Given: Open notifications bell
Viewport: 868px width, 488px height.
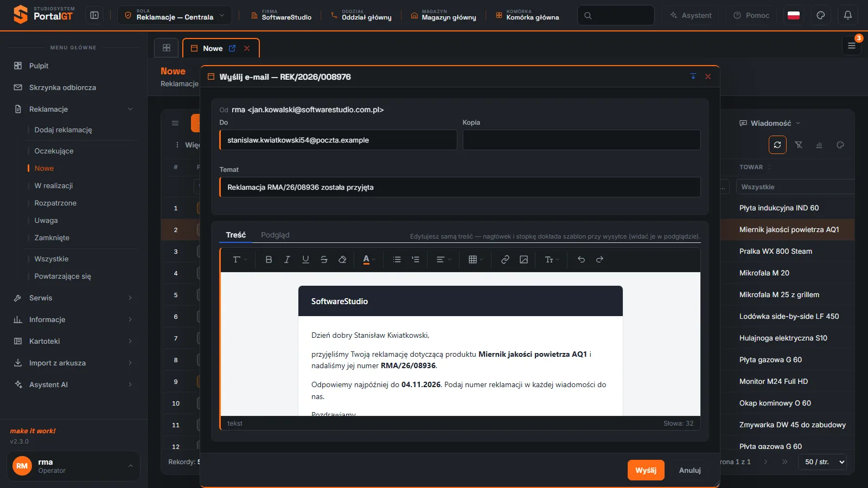Looking at the screenshot, I should pyautogui.click(x=848, y=15).
